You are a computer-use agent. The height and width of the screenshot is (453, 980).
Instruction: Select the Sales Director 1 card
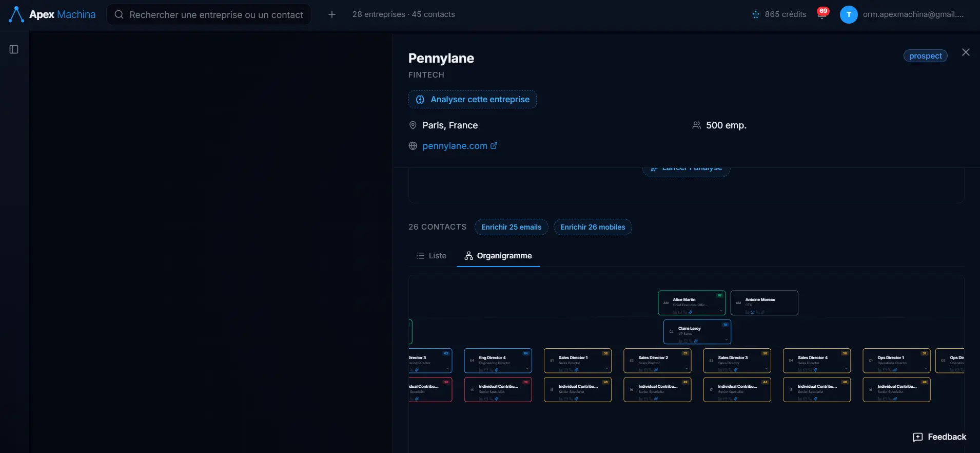[x=578, y=361]
